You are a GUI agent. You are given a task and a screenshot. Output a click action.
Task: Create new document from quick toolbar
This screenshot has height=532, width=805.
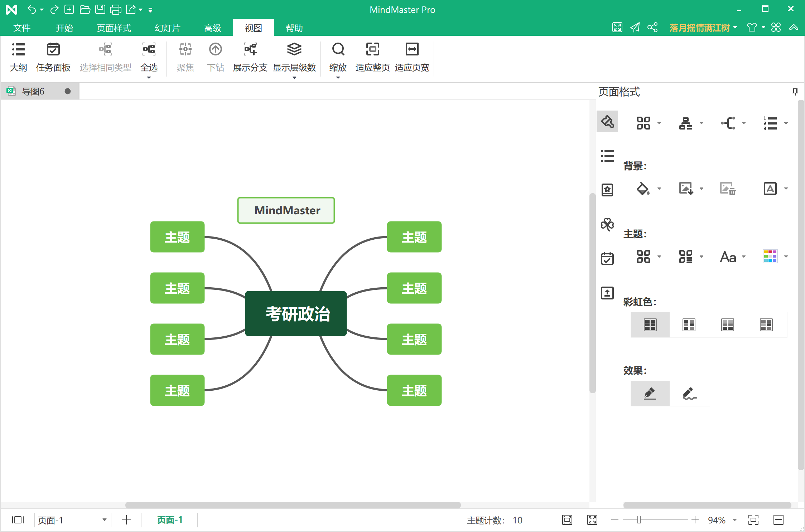[x=69, y=10]
